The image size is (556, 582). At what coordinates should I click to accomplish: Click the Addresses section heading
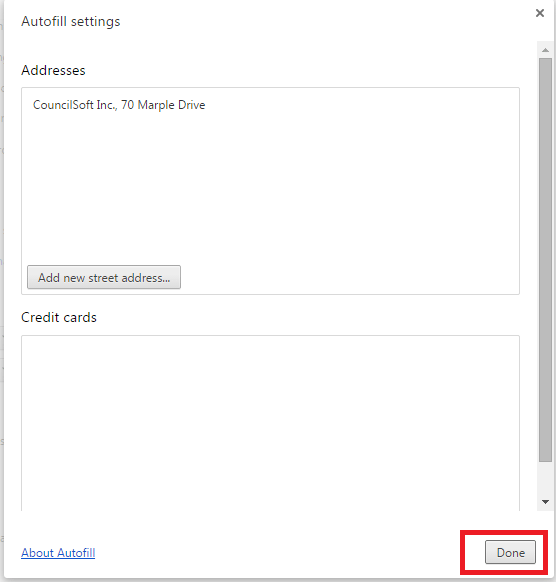53,70
